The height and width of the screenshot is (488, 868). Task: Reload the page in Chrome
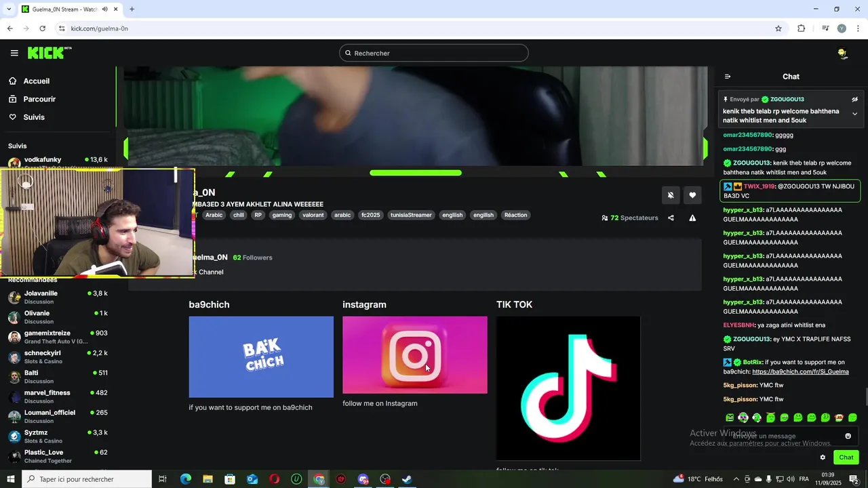point(42,28)
